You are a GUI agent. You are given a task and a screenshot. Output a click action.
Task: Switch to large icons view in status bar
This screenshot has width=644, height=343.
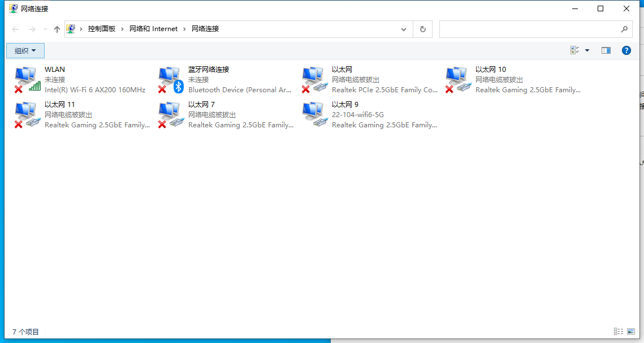631,332
